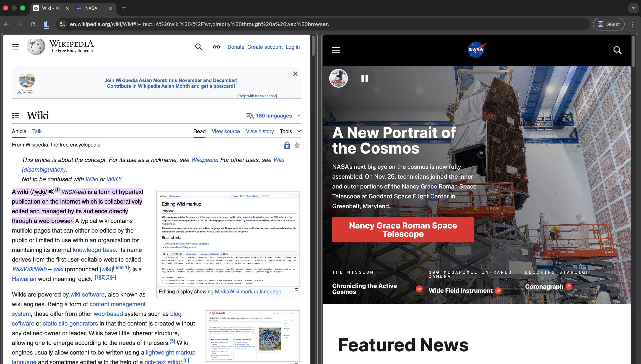Click the editing Wiki markup screenshot thumbnail
This screenshot has height=364, width=641.
(229, 239)
